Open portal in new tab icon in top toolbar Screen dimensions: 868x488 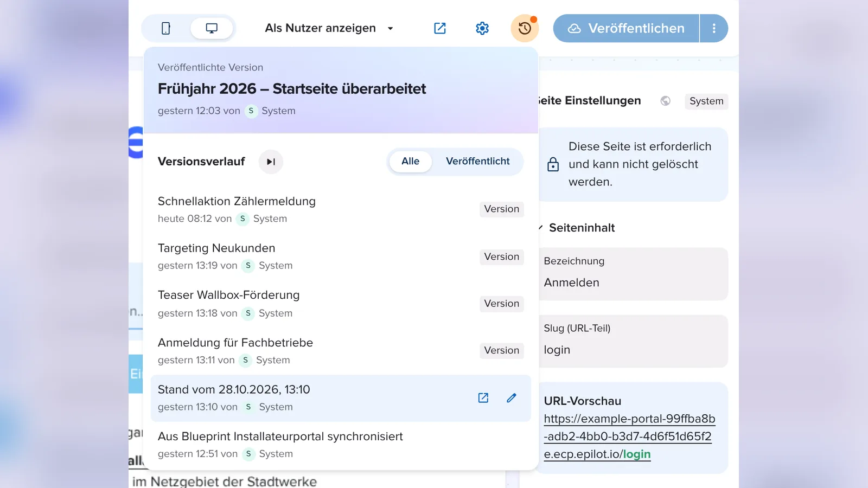(440, 28)
